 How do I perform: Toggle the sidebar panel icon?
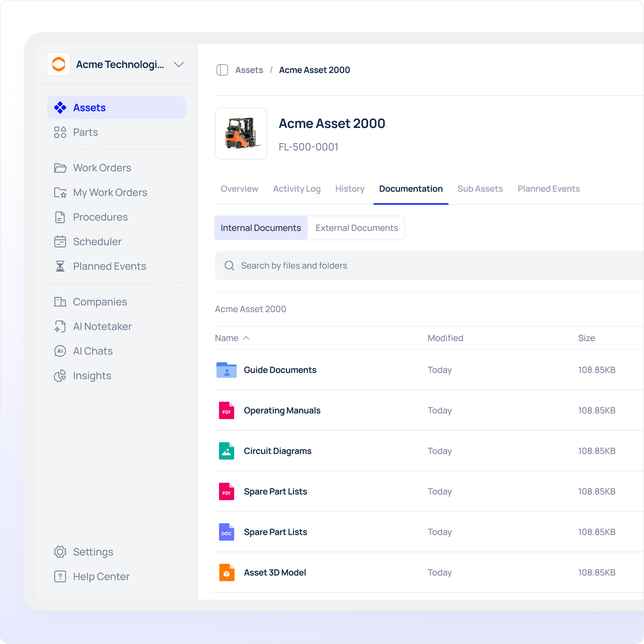point(222,70)
